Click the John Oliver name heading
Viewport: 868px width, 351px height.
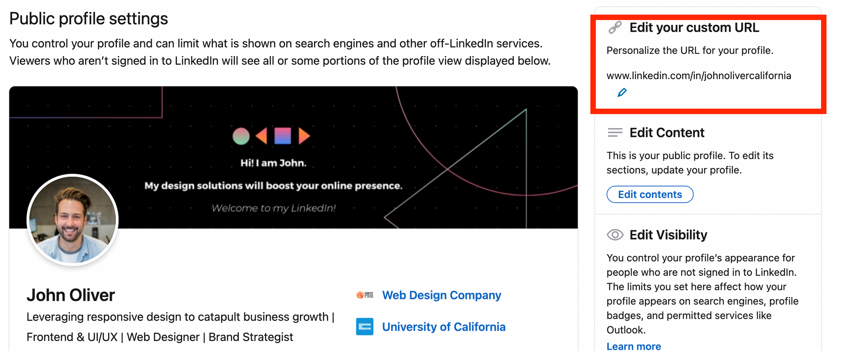coord(71,295)
